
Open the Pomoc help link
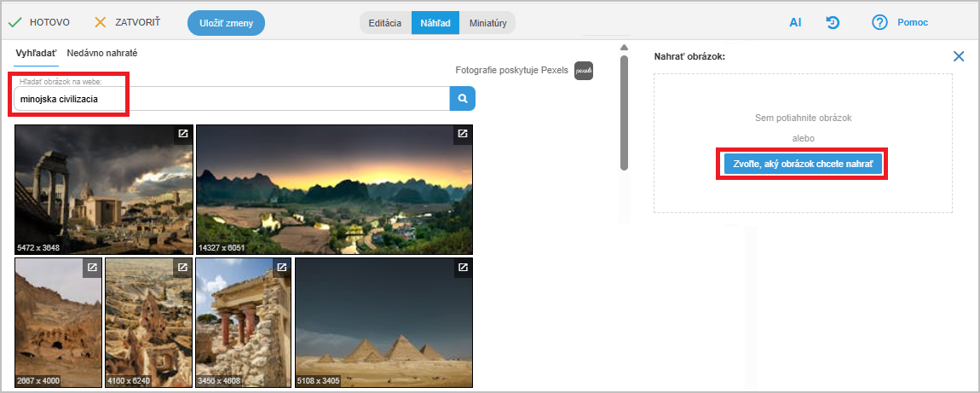click(913, 22)
